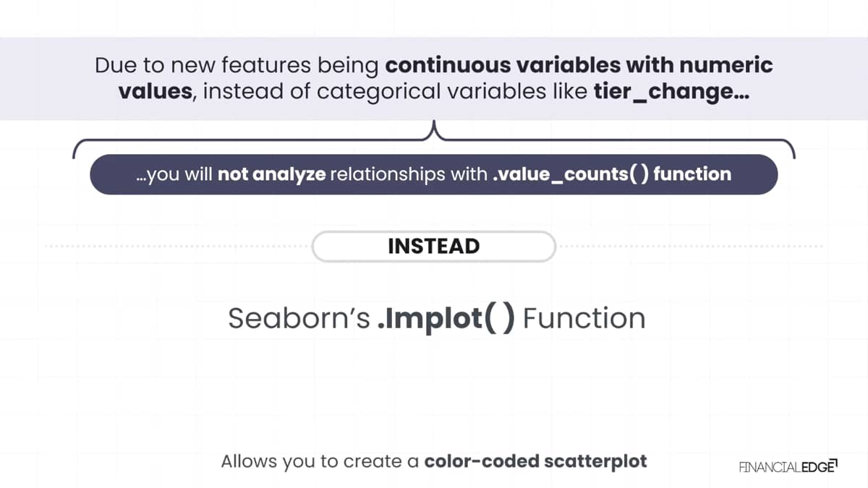Screen dimensions: 868x488
Task: Click the word 'FINANCIAL' in the logo
Action: pos(768,467)
